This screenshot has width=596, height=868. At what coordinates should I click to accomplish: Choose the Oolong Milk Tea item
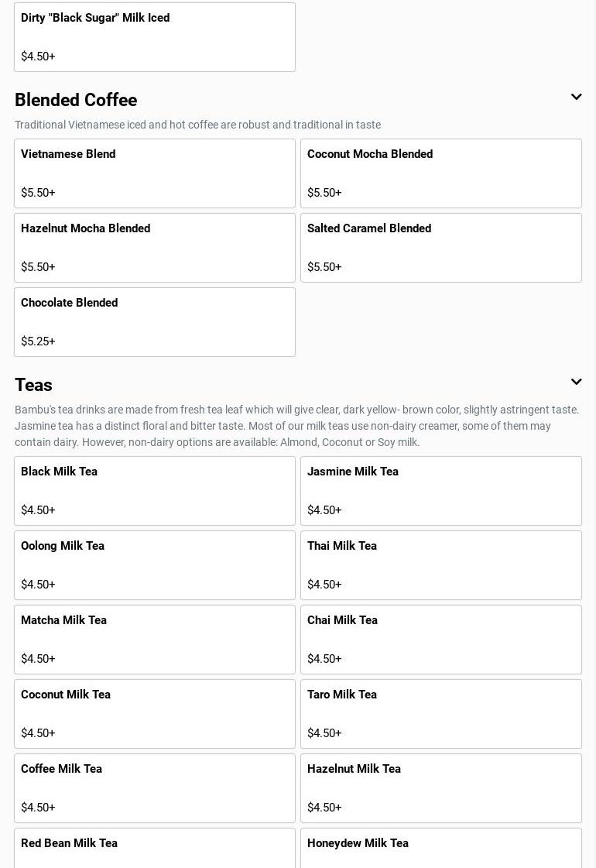[x=155, y=565]
